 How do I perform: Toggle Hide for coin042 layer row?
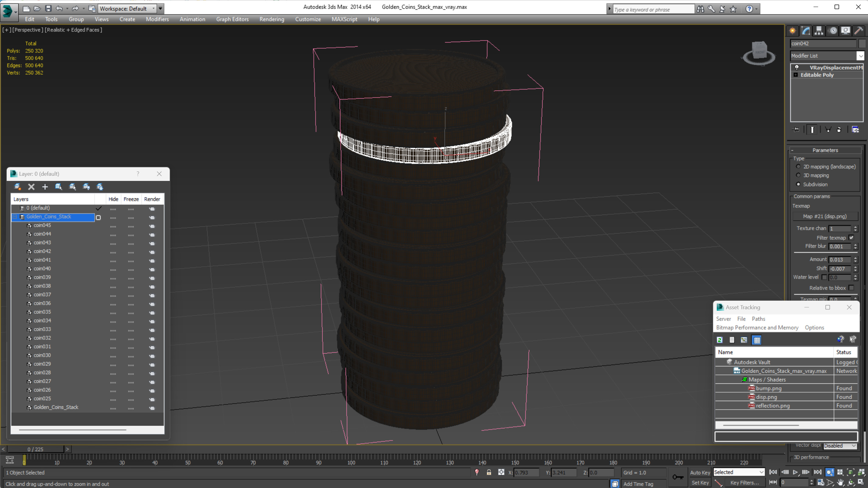tap(113, 252)
